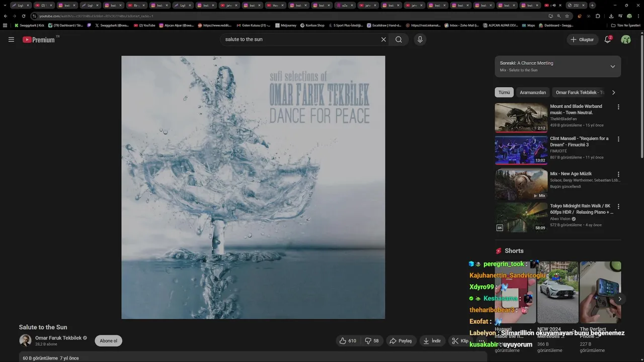Image resolution: width=644 pixels, height=362 pixels.
Task: Select the Tümü filter chip
Action: point(504,93)
